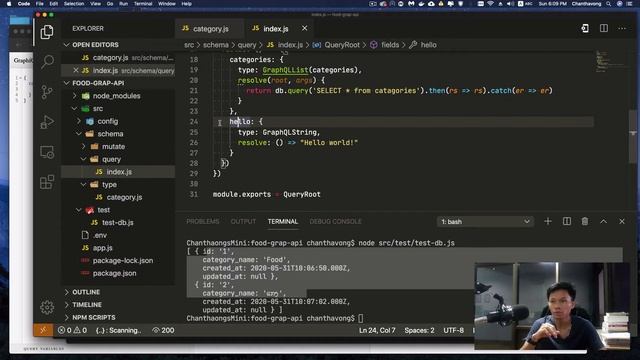
Task: Select the Terminal panel tab
Action: (282, 221)
